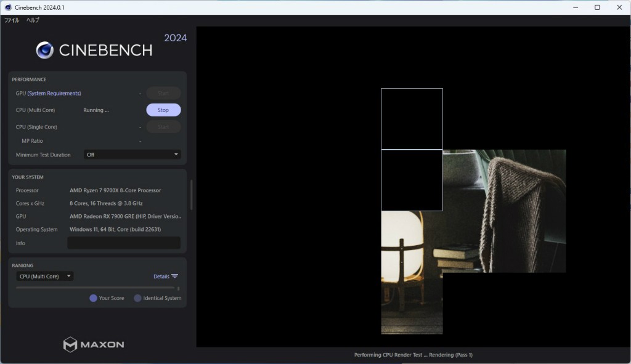Click the Your Score legend circle
The image size is (631, 364).
click(93, 298)
